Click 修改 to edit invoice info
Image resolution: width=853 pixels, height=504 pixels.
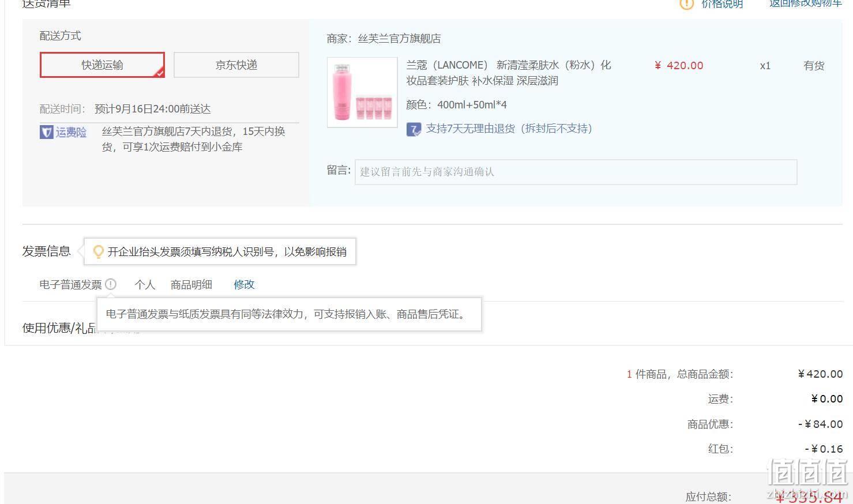244,284
